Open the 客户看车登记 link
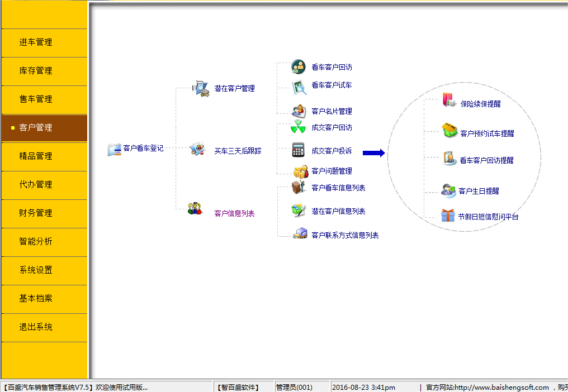568x392 pixels. (143, 149)
